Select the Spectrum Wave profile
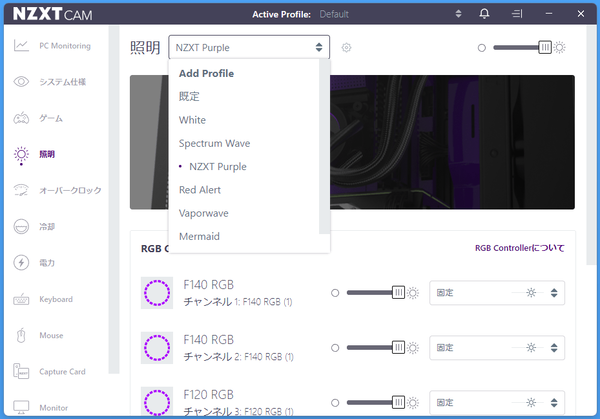Screen dimensions: 600x419 click(214, 143)
